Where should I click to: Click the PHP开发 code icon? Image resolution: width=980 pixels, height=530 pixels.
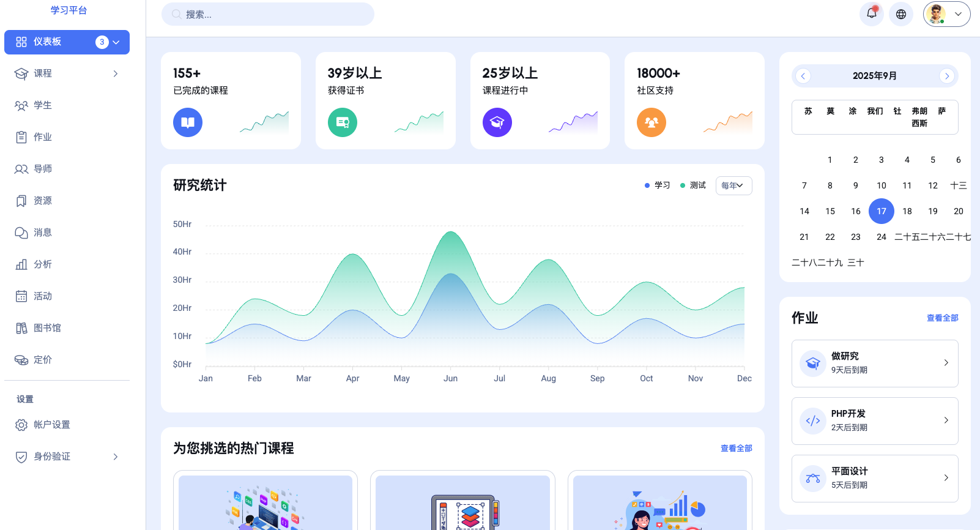[x=813, y=420]
